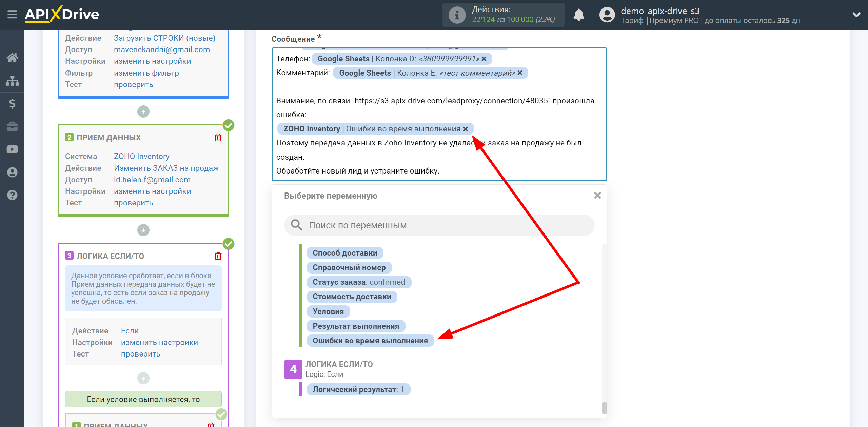The width and height of the screenshot is (868, 427).
Task: Add step after first data source block
Action: tap(143, 111)
